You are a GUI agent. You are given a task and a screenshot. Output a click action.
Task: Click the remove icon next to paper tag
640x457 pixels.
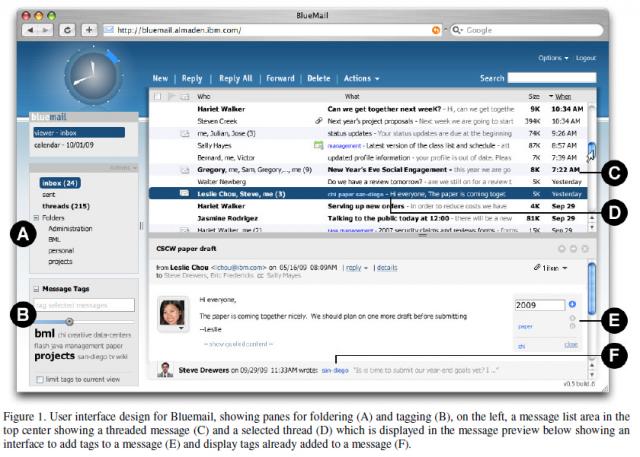coord(572,326)
